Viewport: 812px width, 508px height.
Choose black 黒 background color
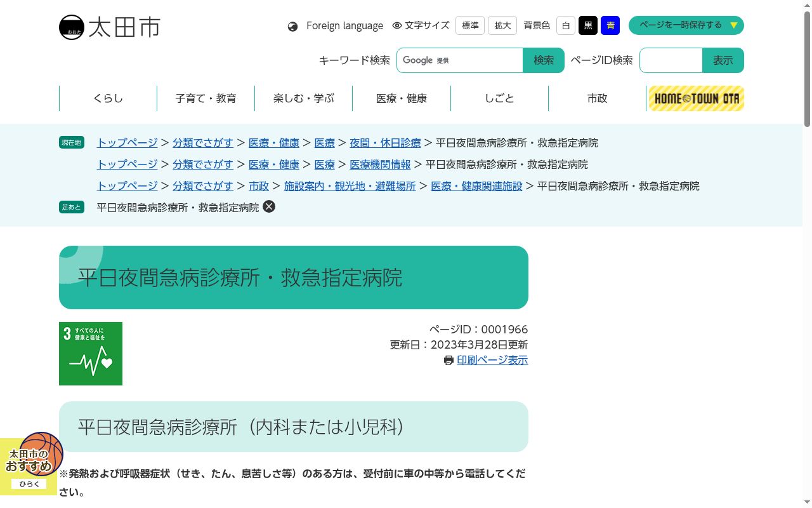pos(588,25)
